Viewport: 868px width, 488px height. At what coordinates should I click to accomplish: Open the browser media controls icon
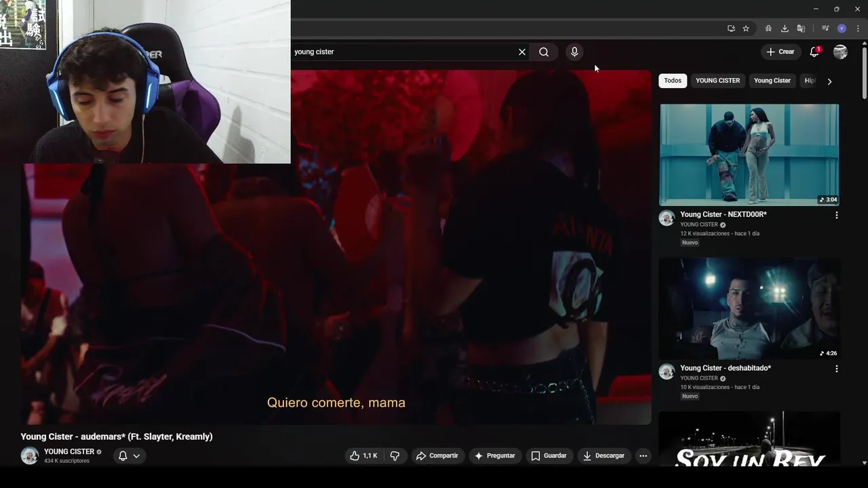[x=825, y=28]
